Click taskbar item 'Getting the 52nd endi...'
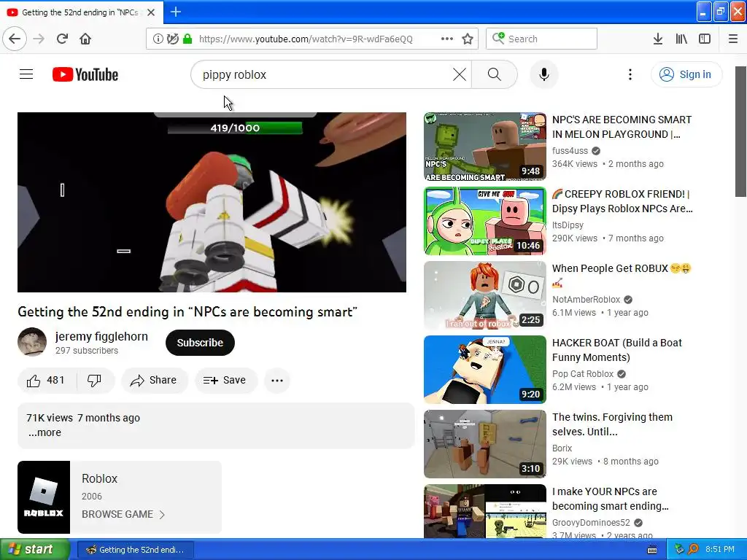747x560 pixels. click(x=135, y=550)
